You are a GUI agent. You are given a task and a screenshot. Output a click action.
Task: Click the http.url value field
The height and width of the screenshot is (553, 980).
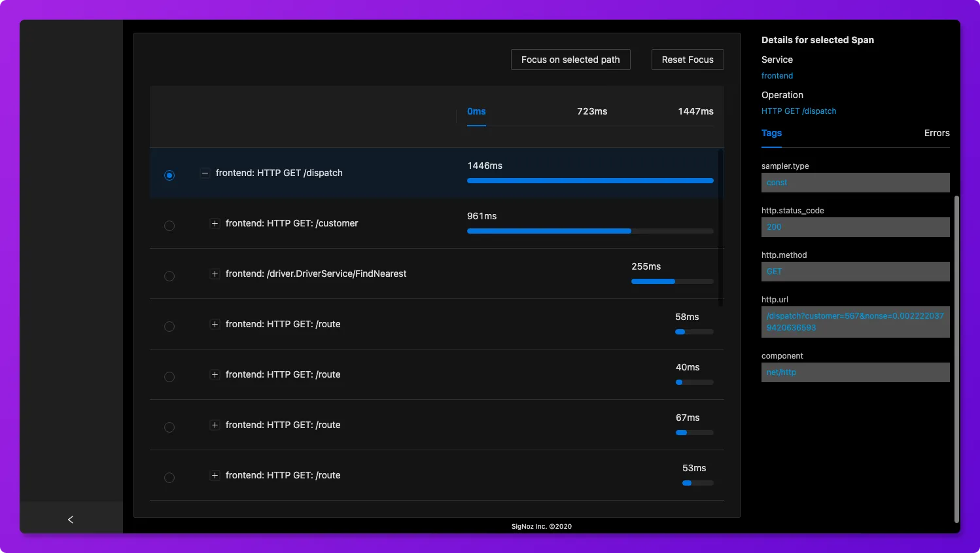pyautogui.click(x=856, y=322)
